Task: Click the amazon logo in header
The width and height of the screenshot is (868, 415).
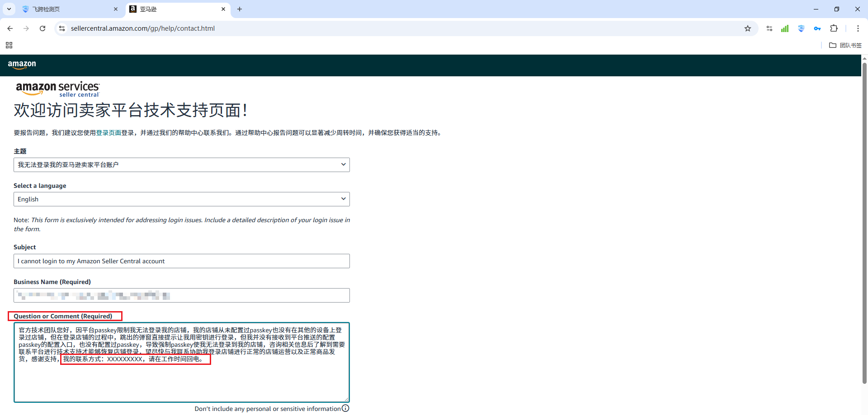Action: pyautogui.click(x=22, y=65)
